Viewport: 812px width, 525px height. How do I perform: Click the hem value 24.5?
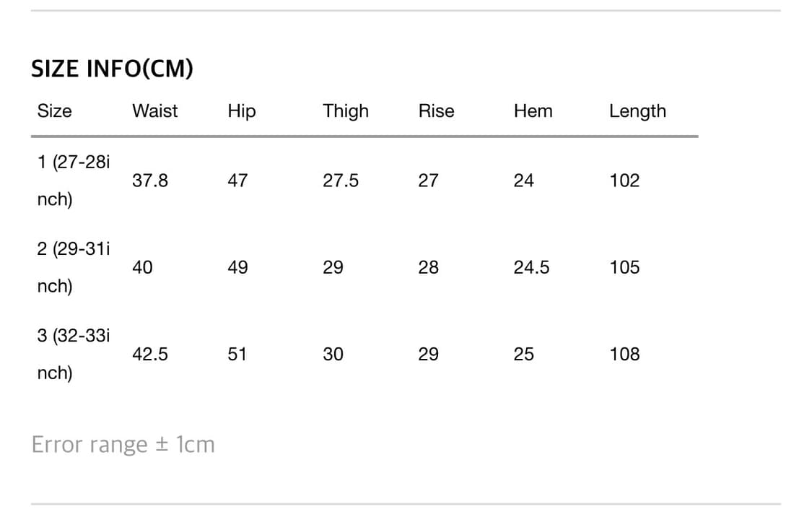pos(531,267)
